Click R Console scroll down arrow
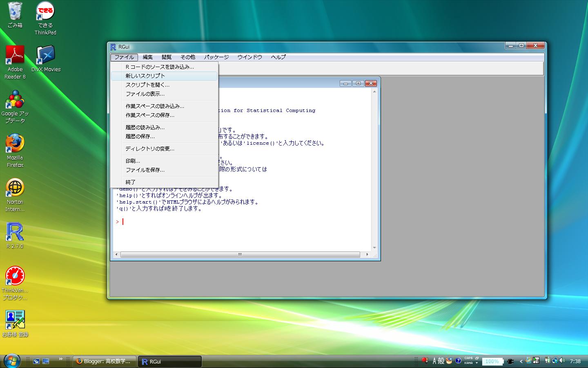The height and width of the screenshot is (368, 588). [374, 247]
